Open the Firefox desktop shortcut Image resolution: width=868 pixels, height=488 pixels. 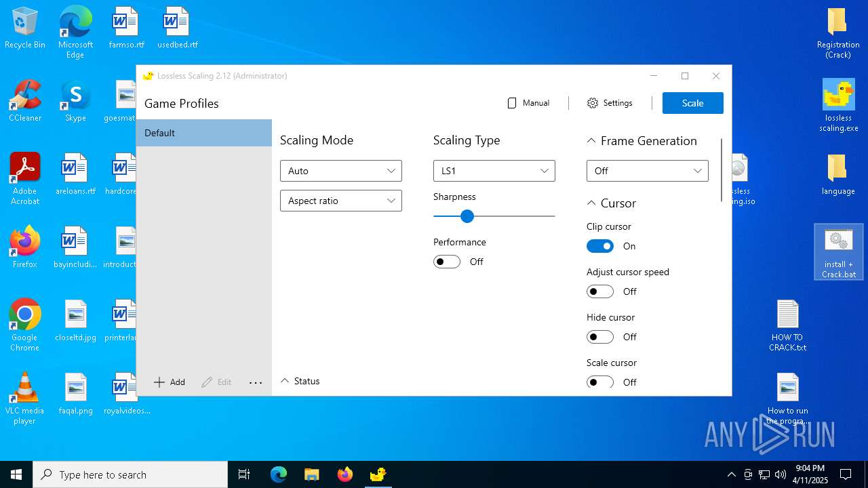point(25,247)
